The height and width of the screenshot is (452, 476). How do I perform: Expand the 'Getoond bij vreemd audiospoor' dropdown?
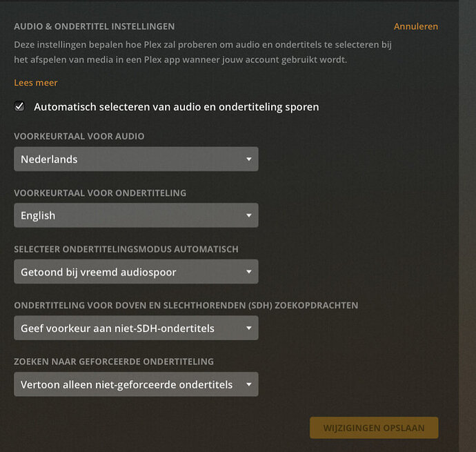coord(131,272)
